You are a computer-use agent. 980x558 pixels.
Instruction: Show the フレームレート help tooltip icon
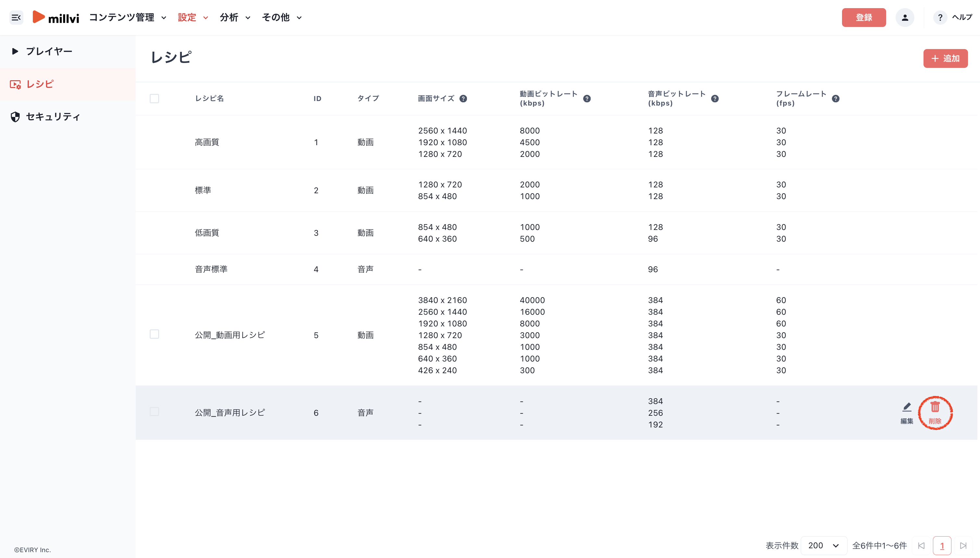click(836, 98)
